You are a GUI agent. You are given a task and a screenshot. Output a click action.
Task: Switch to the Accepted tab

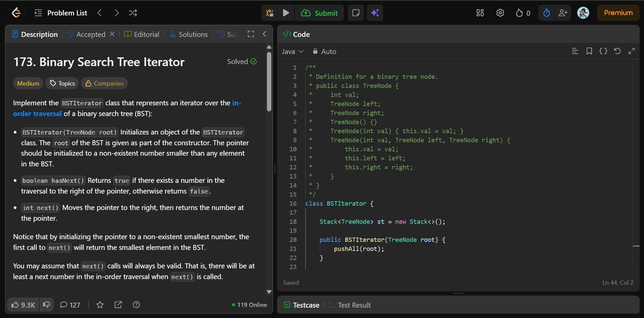point(86,34)
